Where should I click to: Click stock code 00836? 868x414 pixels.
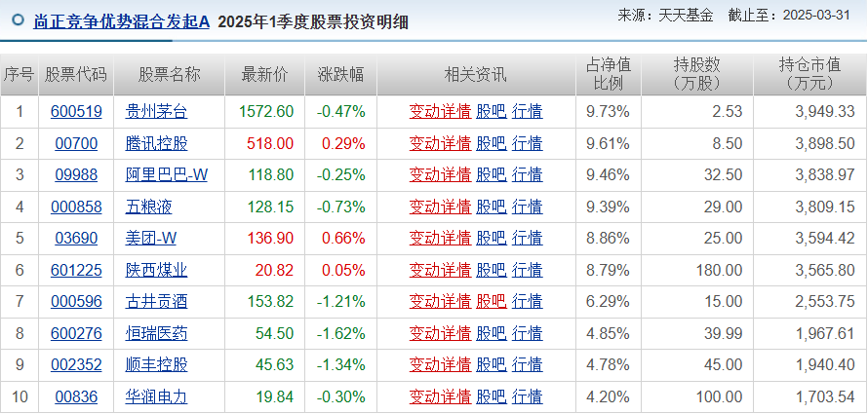[x=76, y=396]
